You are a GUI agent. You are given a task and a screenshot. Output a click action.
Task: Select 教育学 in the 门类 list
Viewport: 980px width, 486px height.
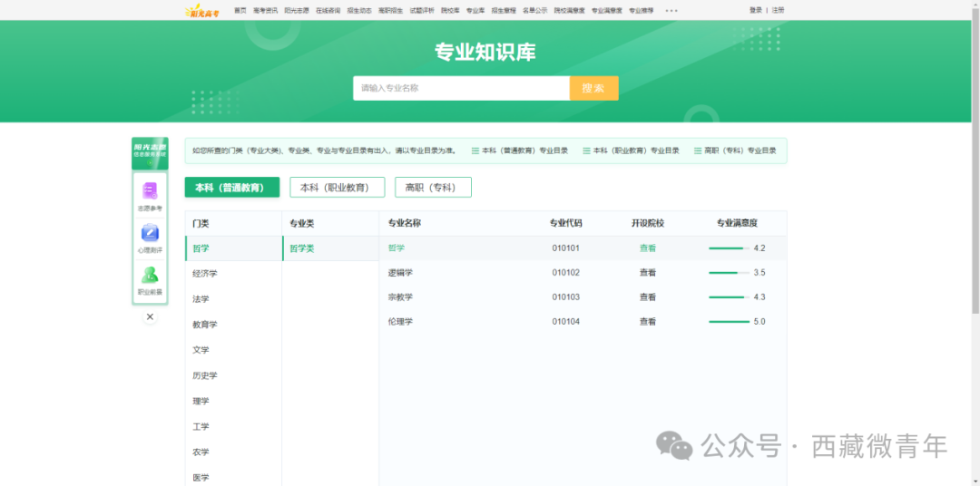(x=234, y=325)
